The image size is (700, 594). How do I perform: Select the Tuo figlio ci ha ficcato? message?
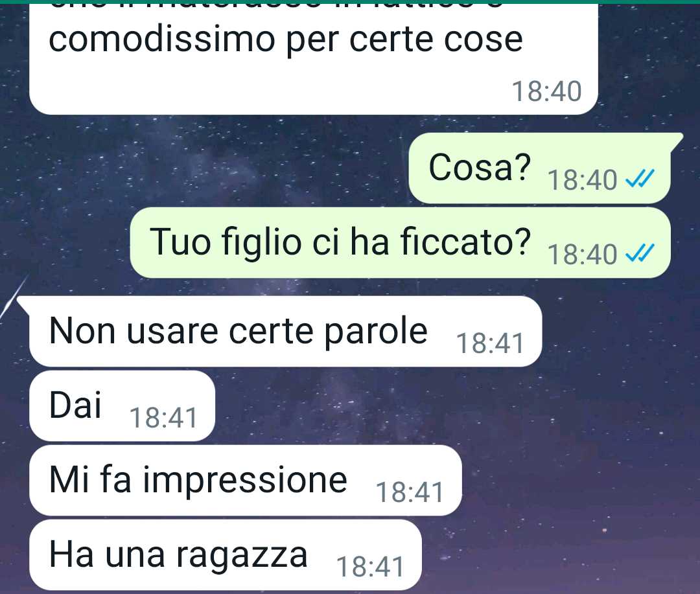click(401, 243)
